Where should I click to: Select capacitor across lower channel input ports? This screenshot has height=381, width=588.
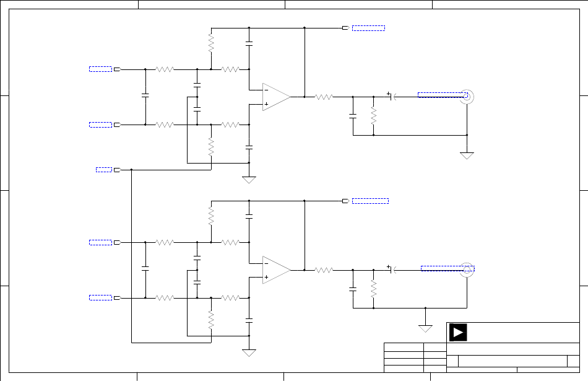coord(145,269)
